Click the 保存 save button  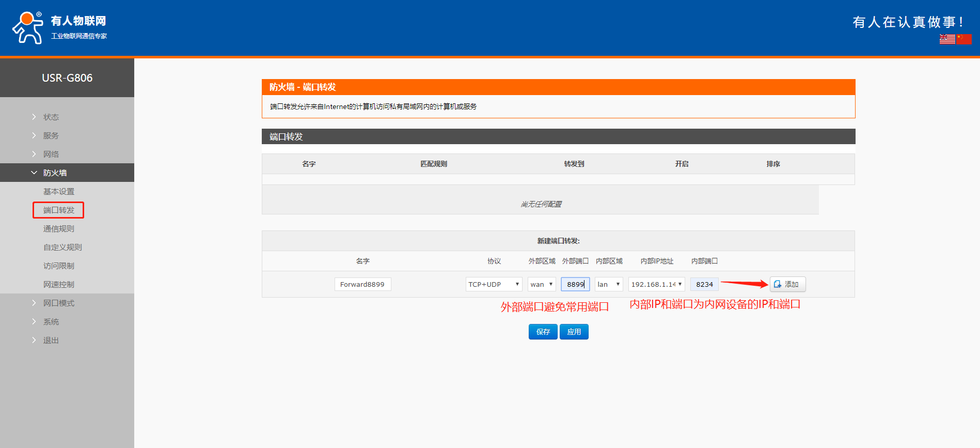click(x=543, y=332)
